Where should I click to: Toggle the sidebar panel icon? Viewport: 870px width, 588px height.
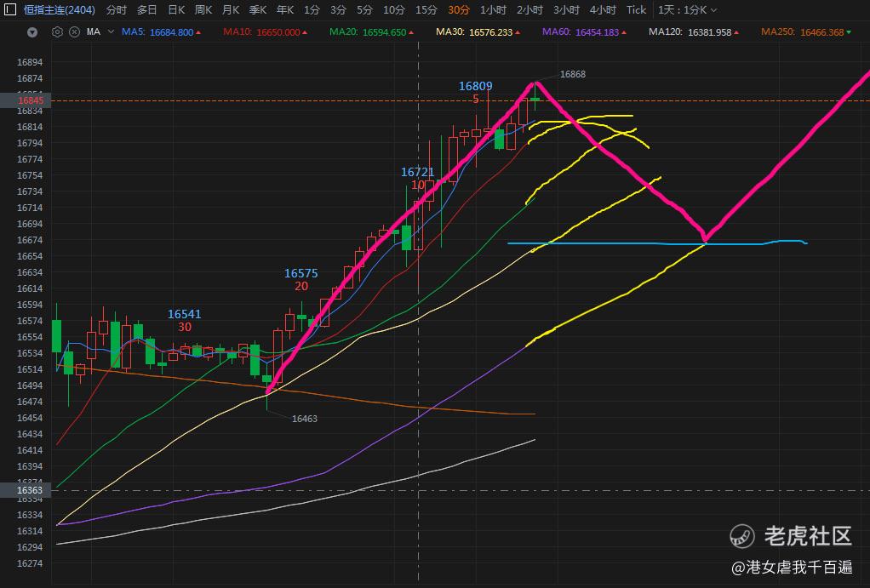pyautogui.click(x=10, y=9)
